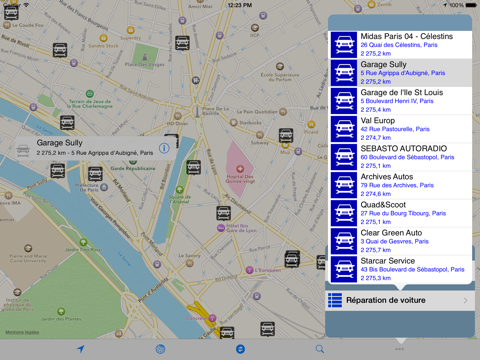
Task: Open search with the magnifier icon
Action: 320,349
